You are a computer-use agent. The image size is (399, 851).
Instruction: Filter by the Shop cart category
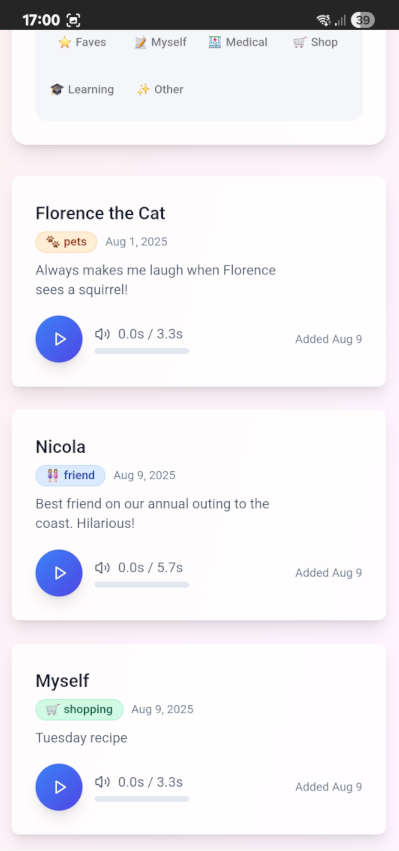pyautogui.click(x=315, y=42)
